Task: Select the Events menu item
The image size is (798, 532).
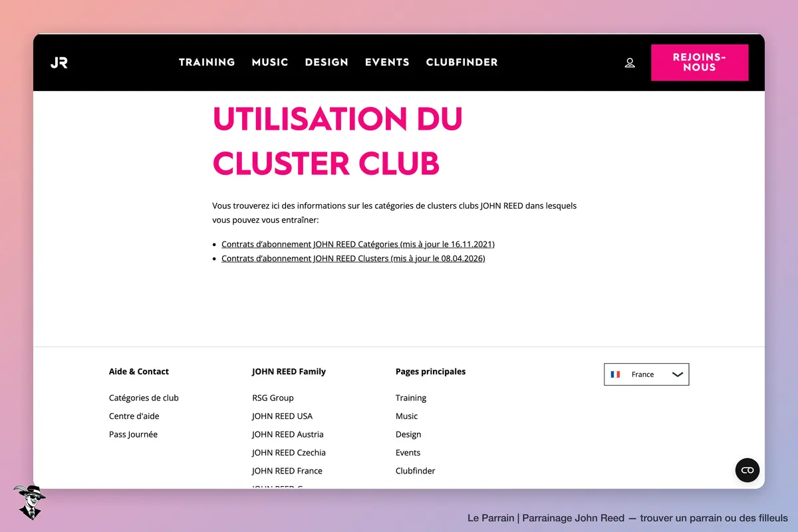Action: (387, 63)
